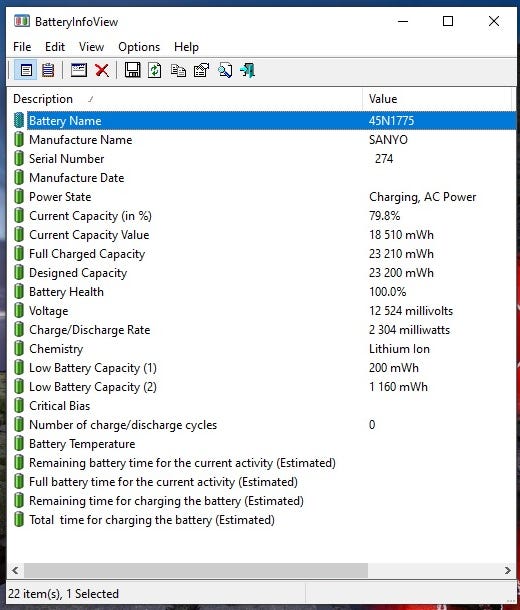Open the View menu

[x=91, y=47]
